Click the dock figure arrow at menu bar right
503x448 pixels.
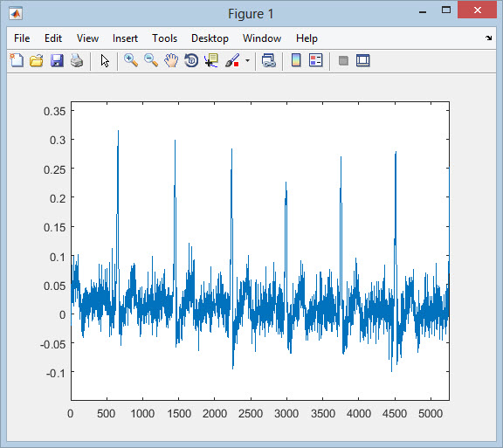488,38
